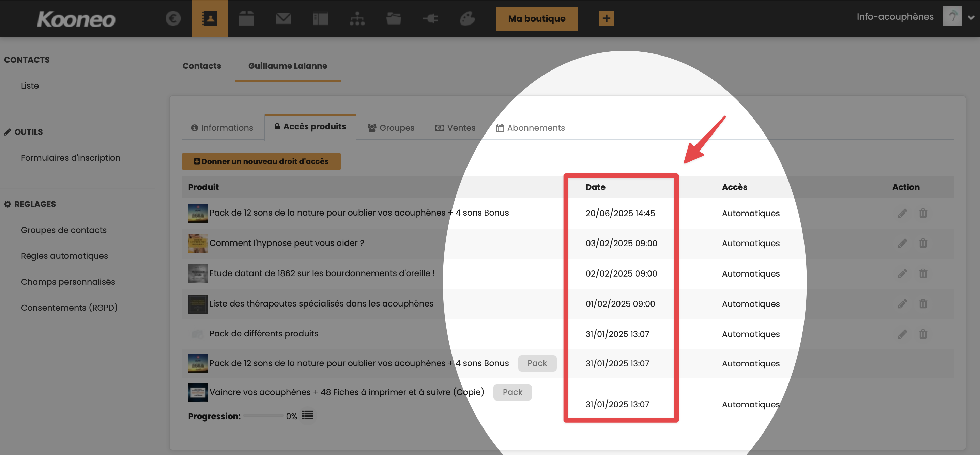Image resolution: width=980 pixels, height=455 pixels.
Task: Expand the account dropdown chevron
Action: 971,17
